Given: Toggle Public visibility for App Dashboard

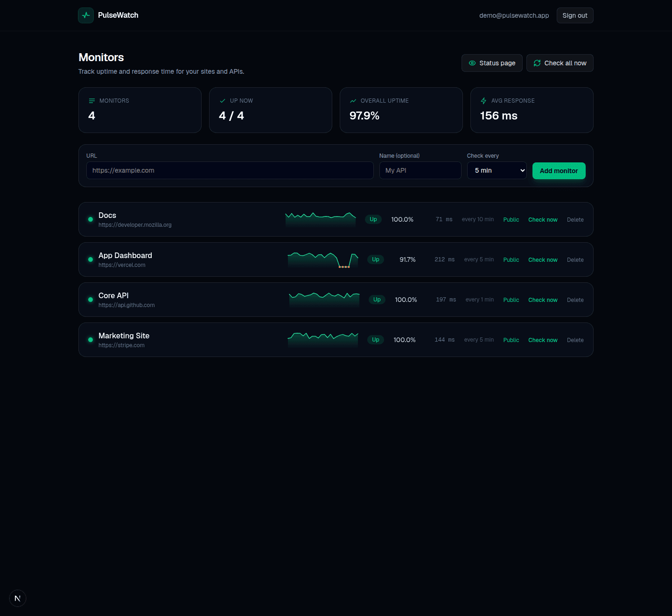Looking at the screenshot, I should (511, 260).
